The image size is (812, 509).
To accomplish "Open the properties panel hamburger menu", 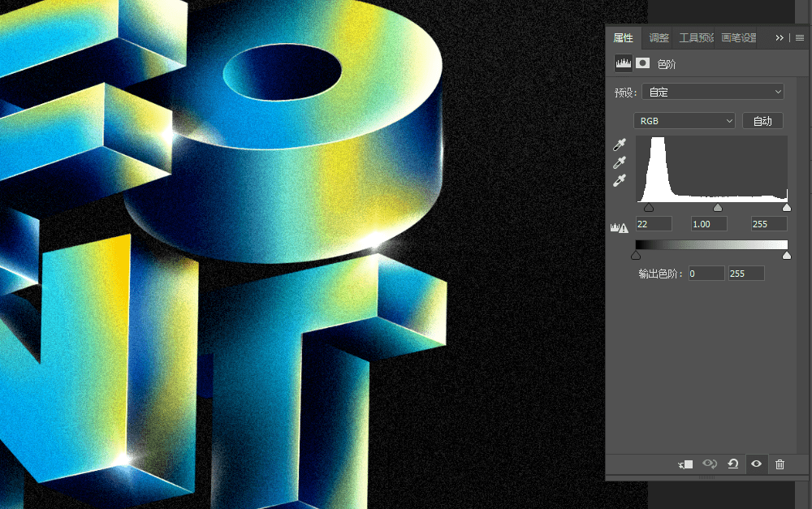I will tap(800, 37).
